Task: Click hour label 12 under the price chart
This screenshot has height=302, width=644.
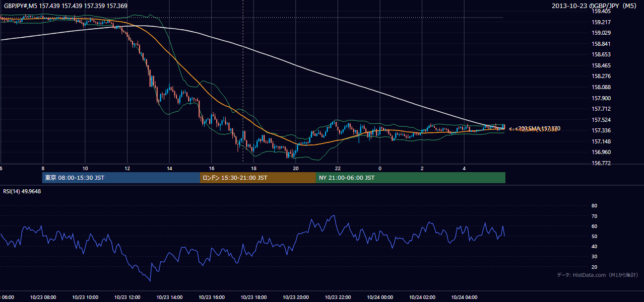Action: point(127,169)
